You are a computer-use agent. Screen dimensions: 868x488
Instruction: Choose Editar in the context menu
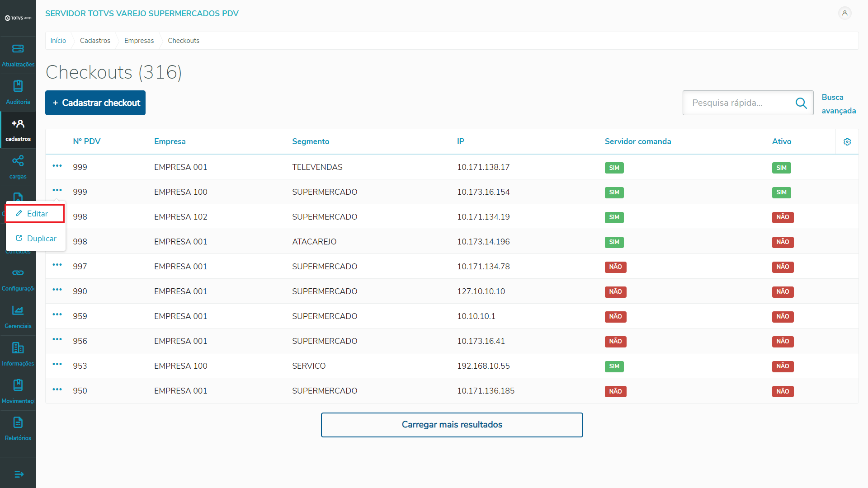point(35,214)
